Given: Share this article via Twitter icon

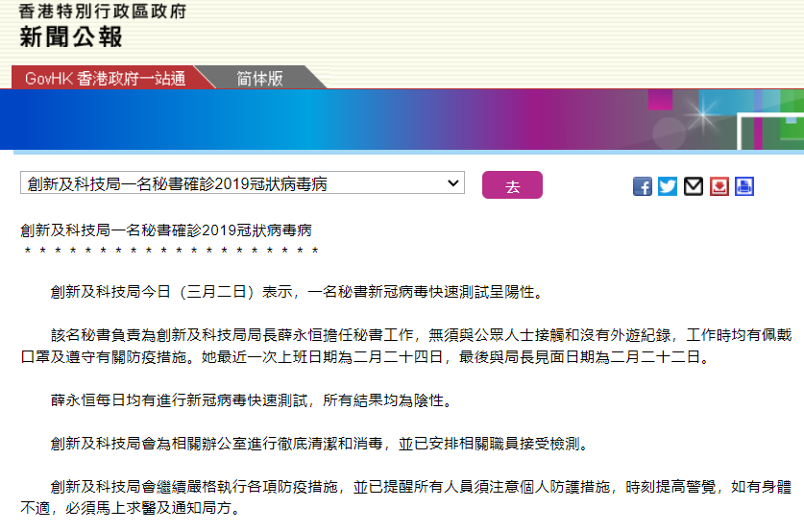Looking at the screenshot, I should 668,186.
